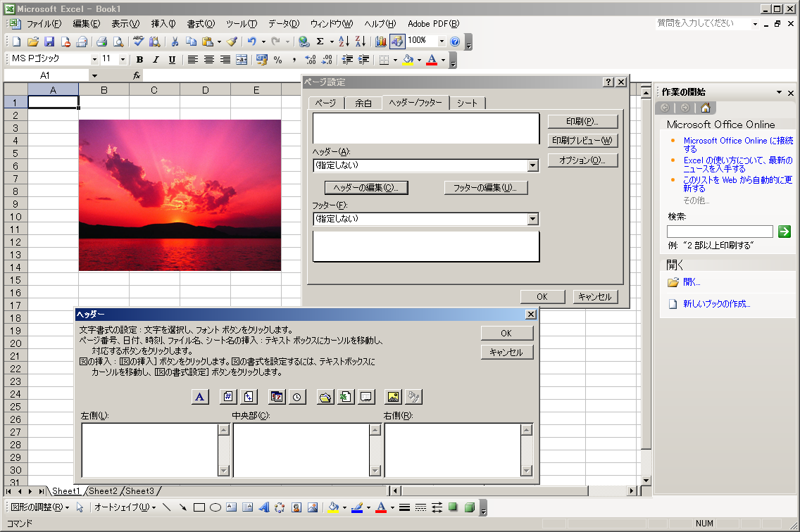Toggle Bold formatting in the toolbar

tap(139, 60)
